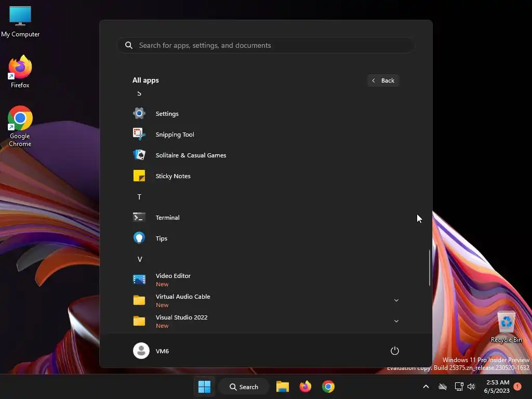532x399 pixels.
Task: Click the Snipping Tool label
Action: (175, 135)
